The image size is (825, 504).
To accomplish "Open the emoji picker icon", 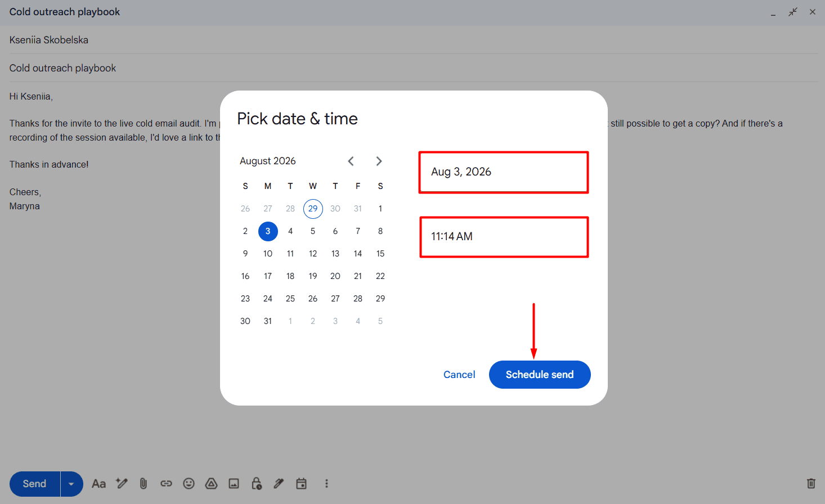I will (189, 484).
